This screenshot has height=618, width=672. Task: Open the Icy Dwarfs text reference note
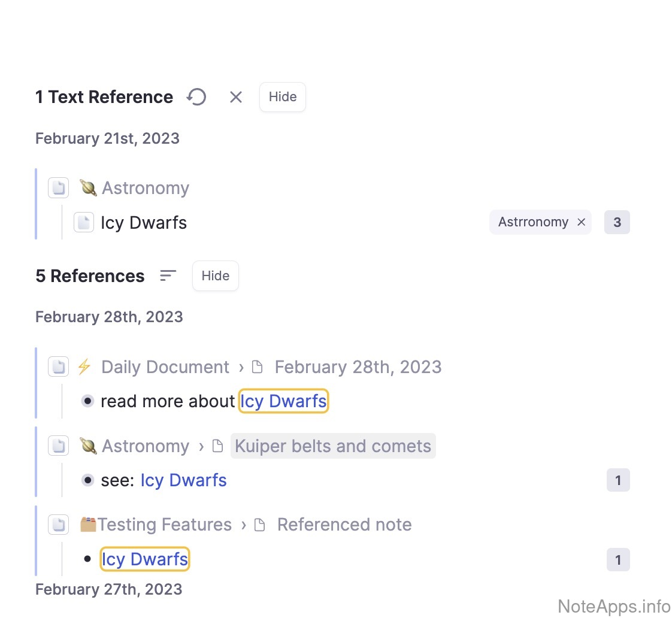144,223
